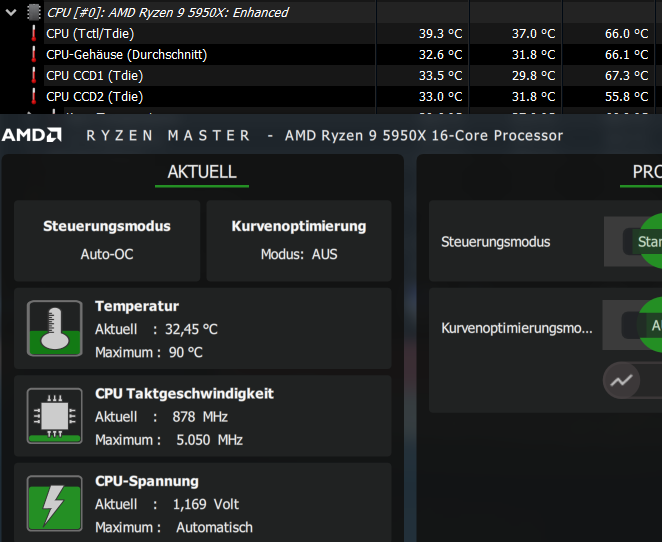
Task: Click the 878 MHz current clock value
Action: click(x=200, y=417)
